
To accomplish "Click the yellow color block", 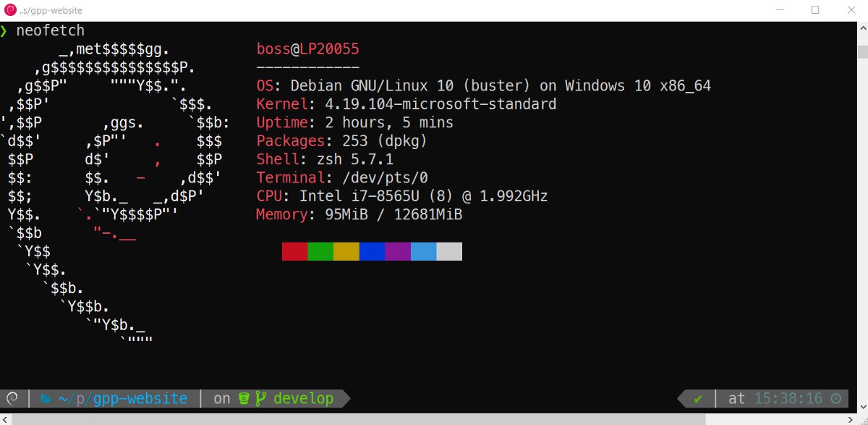I will point(346,251).
